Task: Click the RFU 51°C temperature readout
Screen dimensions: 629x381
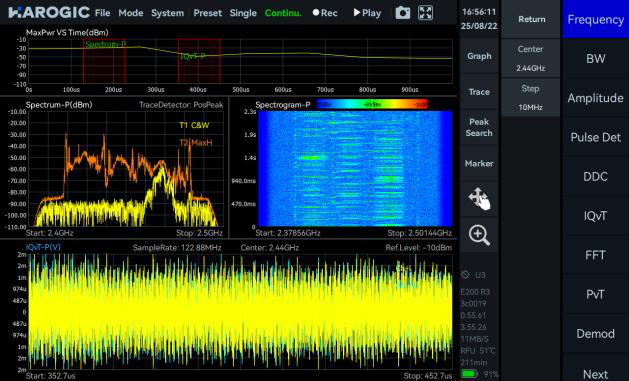Action: pos(478,351)
